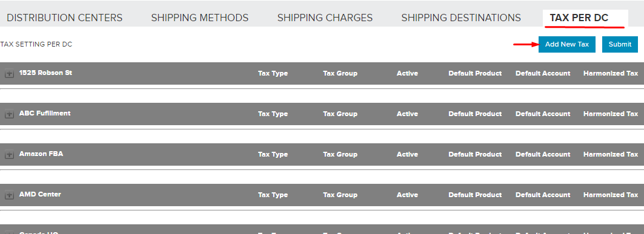The image size is (644, 234).
Task: Switch to the Shipping Methods tab
Action: coord(199,18)
